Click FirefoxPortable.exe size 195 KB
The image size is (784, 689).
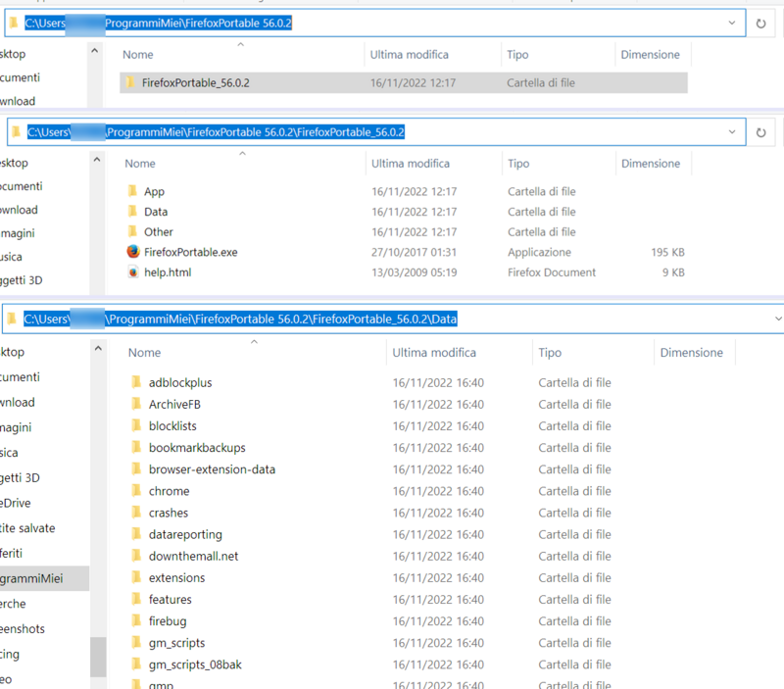667,252
